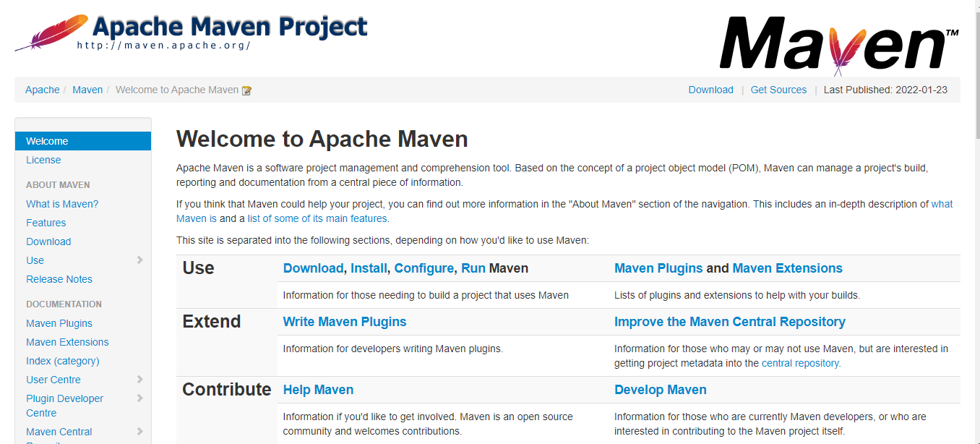Open Develop Maven link
Screen dimensions: 980x444
(x=661, y=390)
